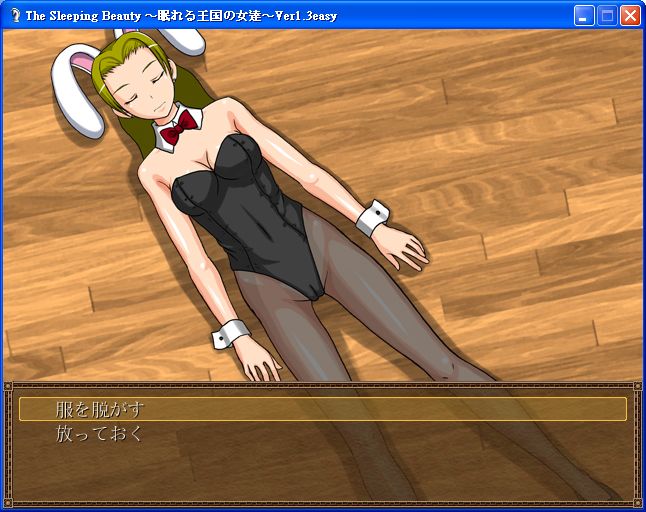The width and height of the screenshot is (646, 512).
Task: Select the highlighted 服を脱がす choice
Action: tap(323, 409)
